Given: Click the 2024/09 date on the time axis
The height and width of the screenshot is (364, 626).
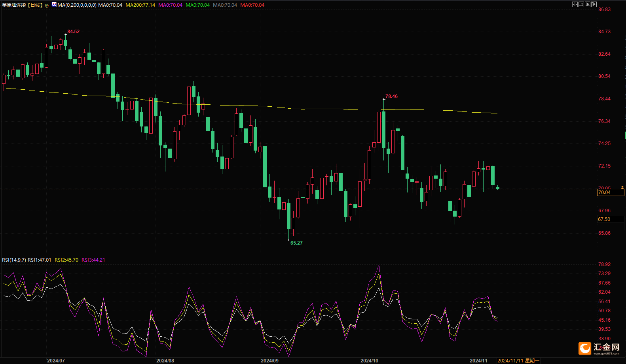Looking at the screenshot, I should click(269, 361).
